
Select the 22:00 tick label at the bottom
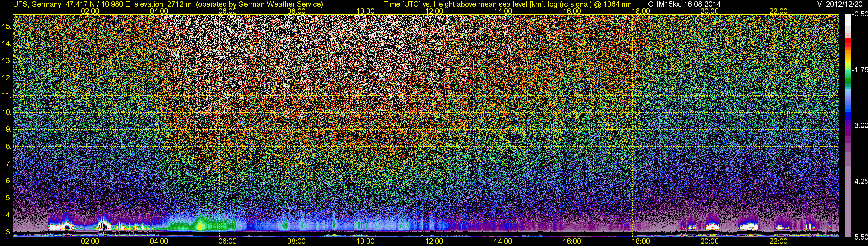click(778, 241)
